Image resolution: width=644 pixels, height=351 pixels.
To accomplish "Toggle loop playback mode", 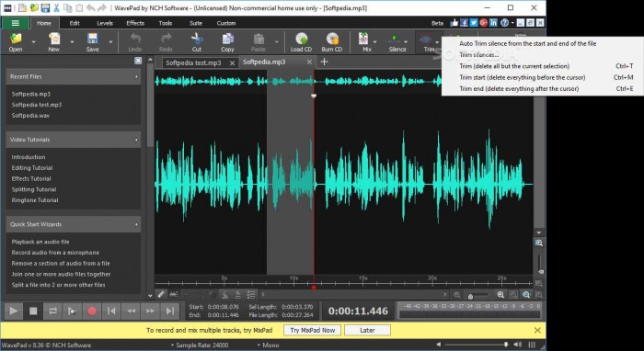I will [x=52, y=311].
